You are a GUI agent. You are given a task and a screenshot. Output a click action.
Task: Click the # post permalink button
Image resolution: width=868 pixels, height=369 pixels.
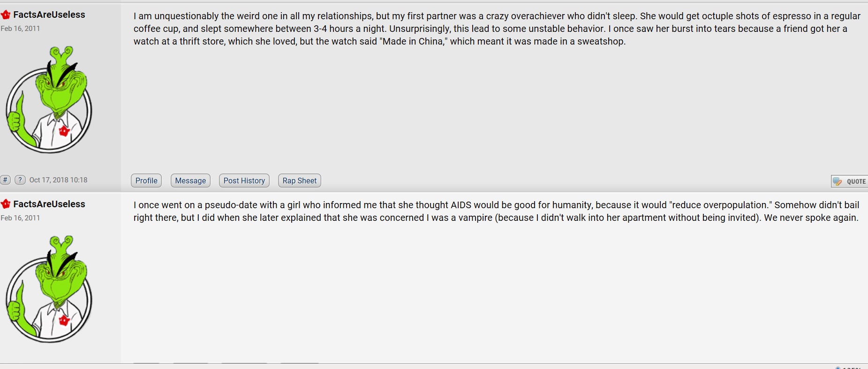5,180
